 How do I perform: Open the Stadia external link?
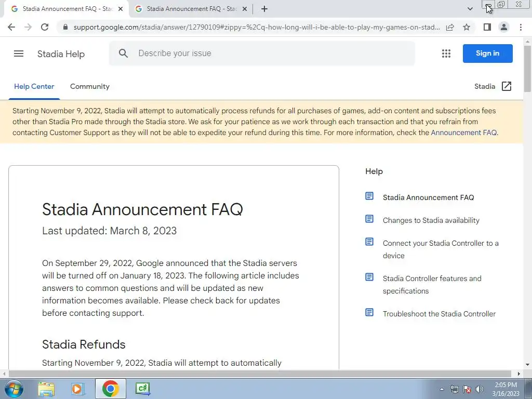coord(493,87)
